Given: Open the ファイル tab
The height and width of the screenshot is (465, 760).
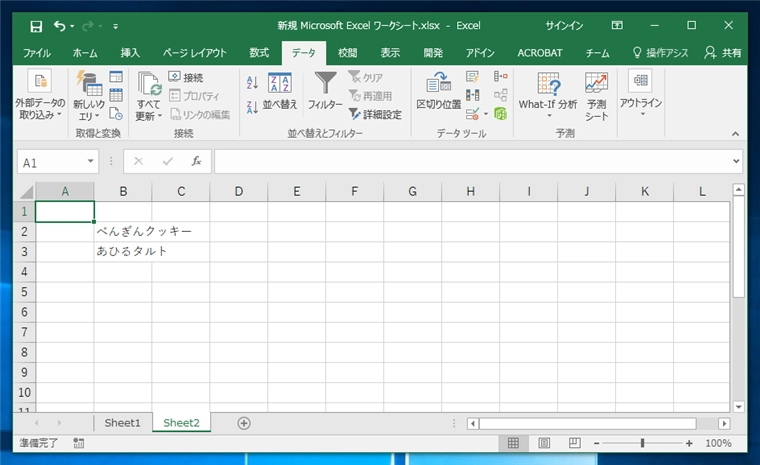Looking at the screenshot, I should 37,53.
